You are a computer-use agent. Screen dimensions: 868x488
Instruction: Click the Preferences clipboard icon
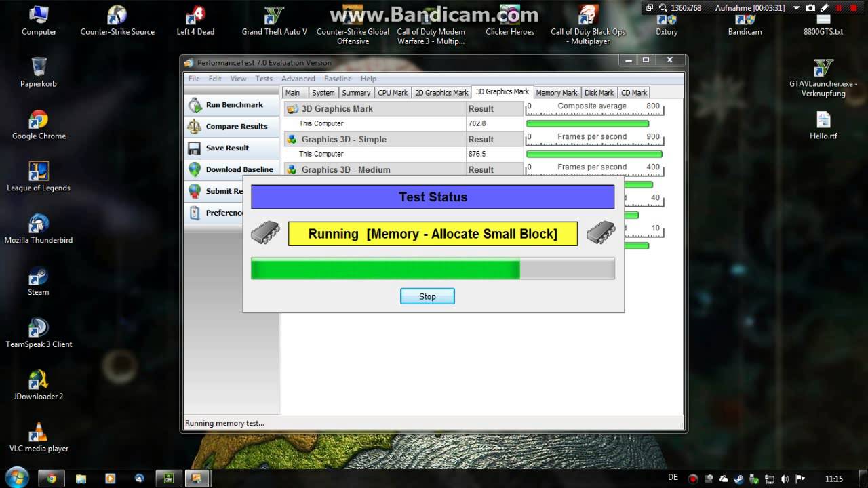coord(195,213)
